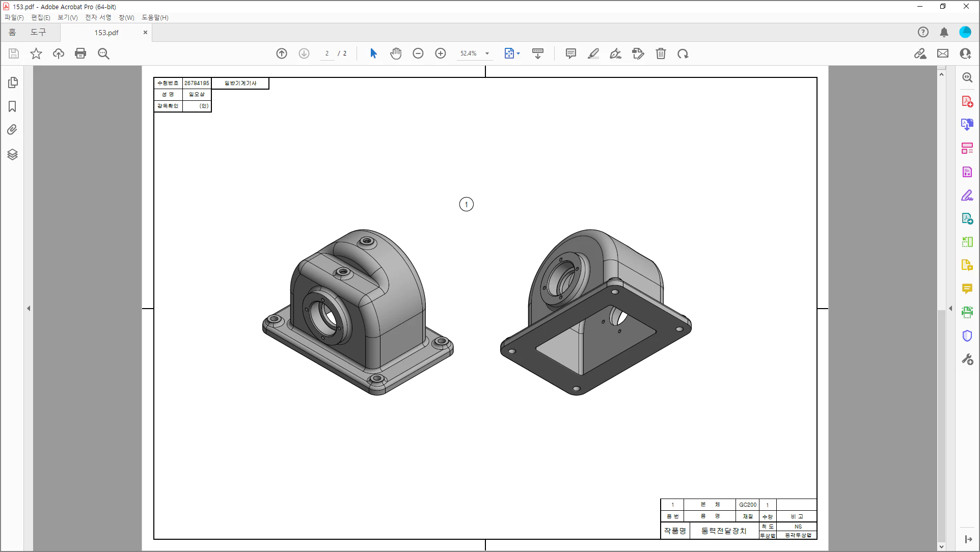Zoom in using the plus icon
This screenshot has width=980, height=552.
tap(441, 53)
